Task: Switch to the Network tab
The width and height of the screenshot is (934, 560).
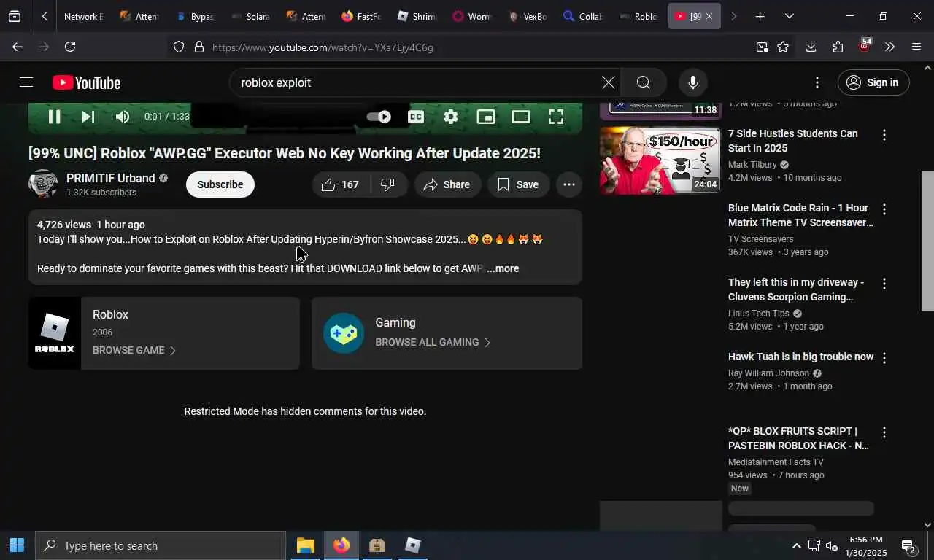Action: click(x=84, y=16)
